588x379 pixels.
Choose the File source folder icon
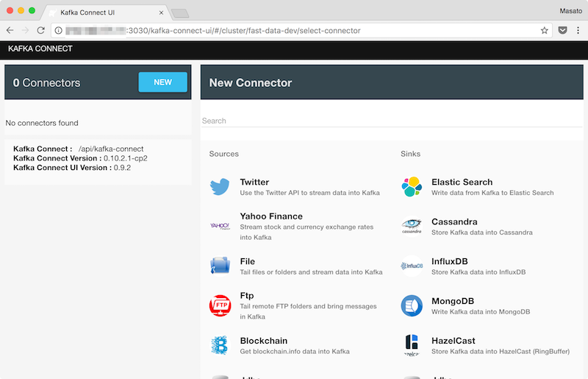220,266
